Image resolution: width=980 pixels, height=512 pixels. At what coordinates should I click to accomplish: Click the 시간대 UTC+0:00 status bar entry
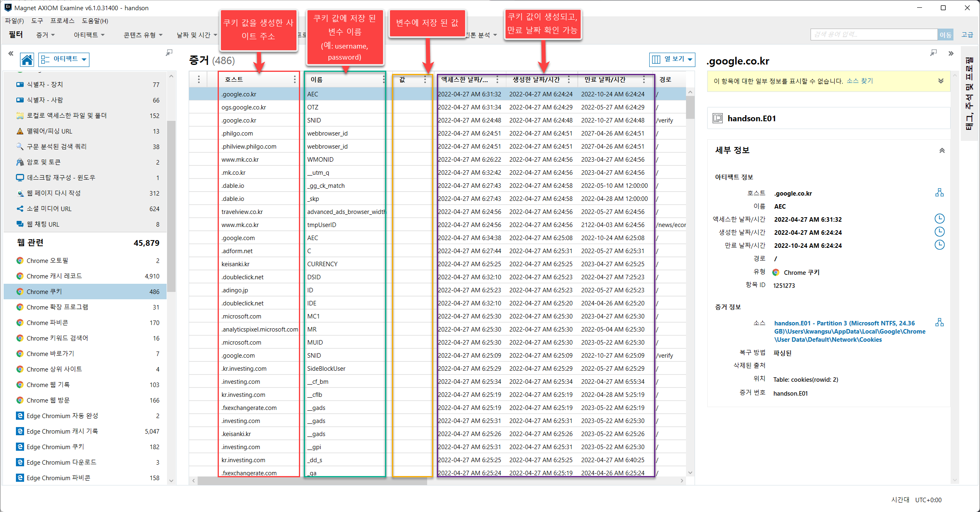[916, 500]
